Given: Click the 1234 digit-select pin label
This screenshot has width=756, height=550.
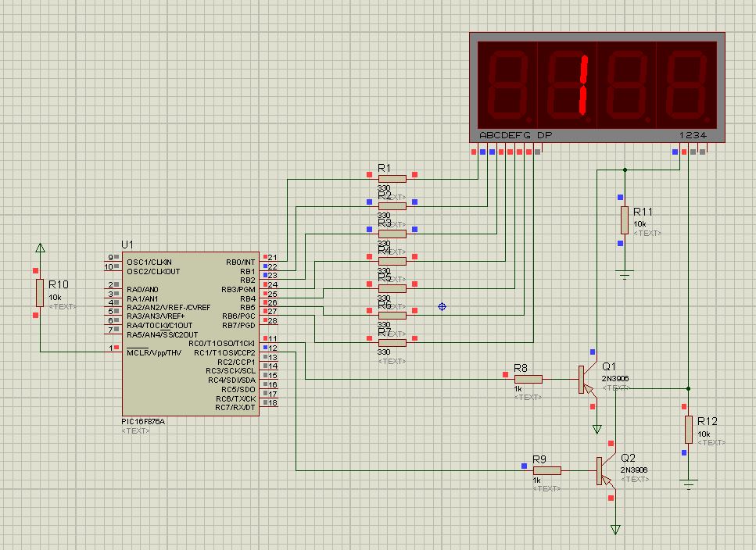Looking at the screenshot, I should click(693, 135).
